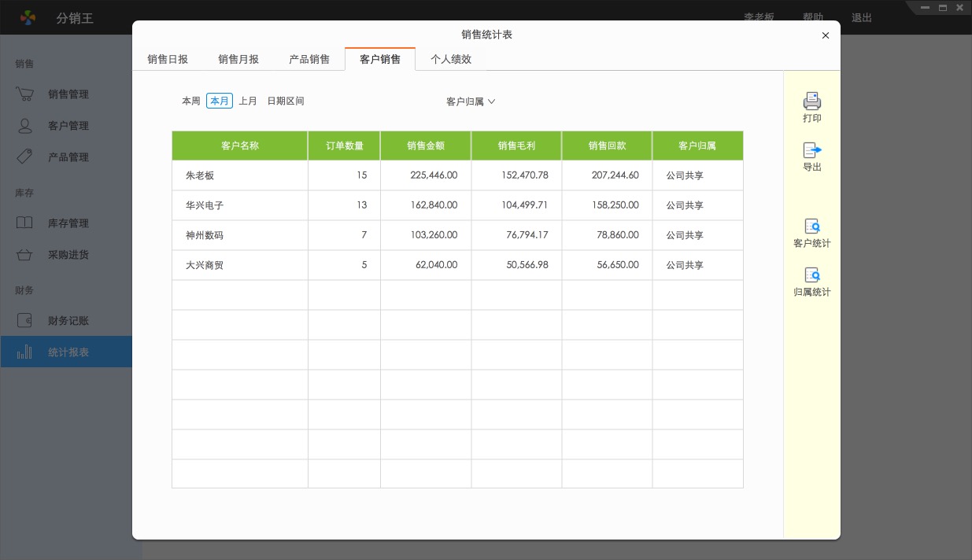Sort by the 销售金额 column header
This screenshot has height=560, width=972.
click(426, 146)
